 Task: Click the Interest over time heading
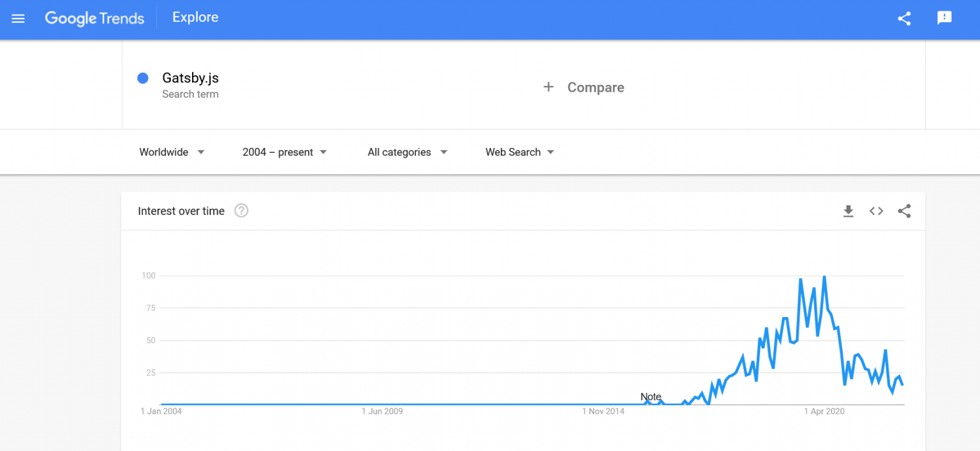181,211
